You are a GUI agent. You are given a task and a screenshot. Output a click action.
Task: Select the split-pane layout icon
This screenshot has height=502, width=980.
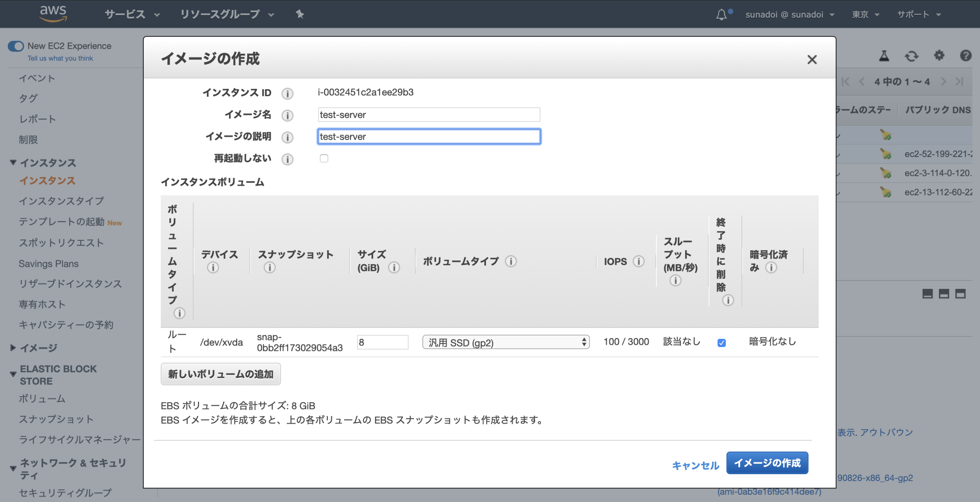pos(944,293)
